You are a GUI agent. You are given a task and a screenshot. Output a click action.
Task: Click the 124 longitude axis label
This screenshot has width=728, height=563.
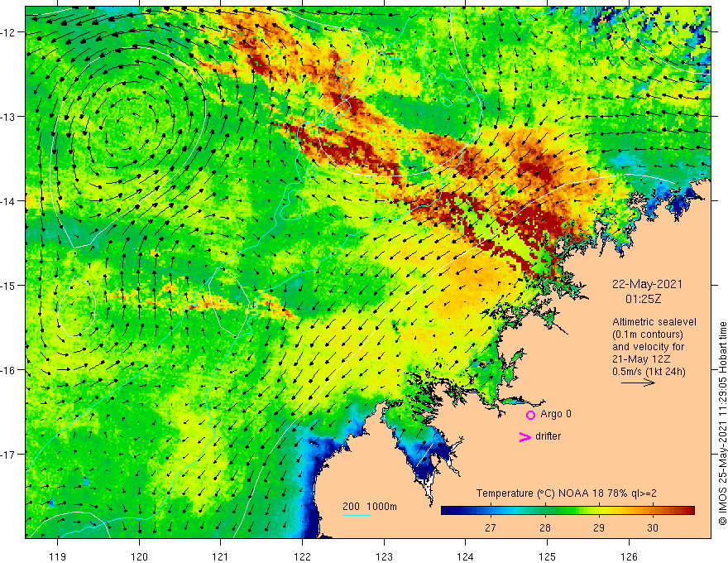pos(465,556)
